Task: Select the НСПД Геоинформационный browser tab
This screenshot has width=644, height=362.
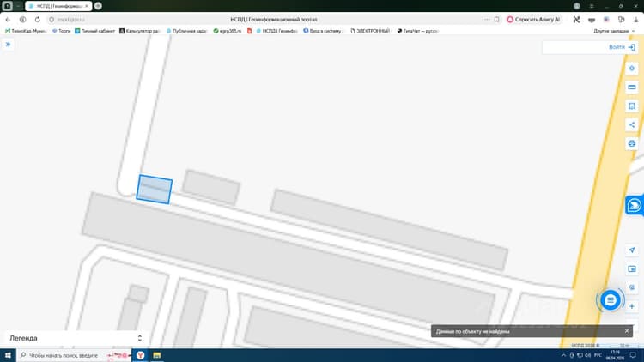Action: pos(58,6)
